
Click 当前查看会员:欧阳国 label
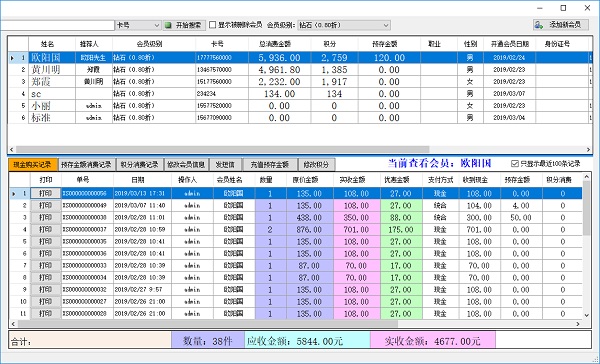(439, 164)
